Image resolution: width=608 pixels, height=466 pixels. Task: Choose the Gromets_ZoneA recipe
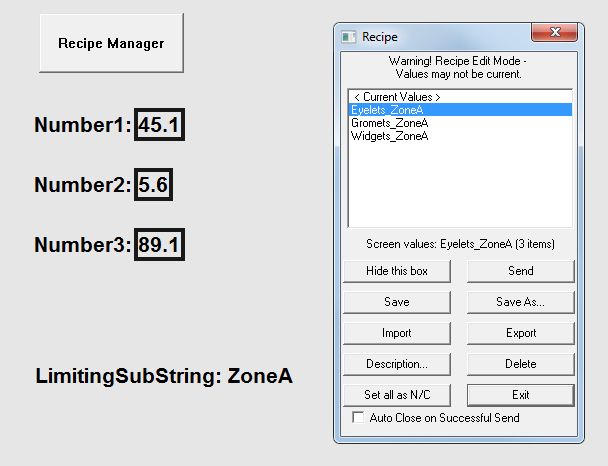click(x=390, y=123)
